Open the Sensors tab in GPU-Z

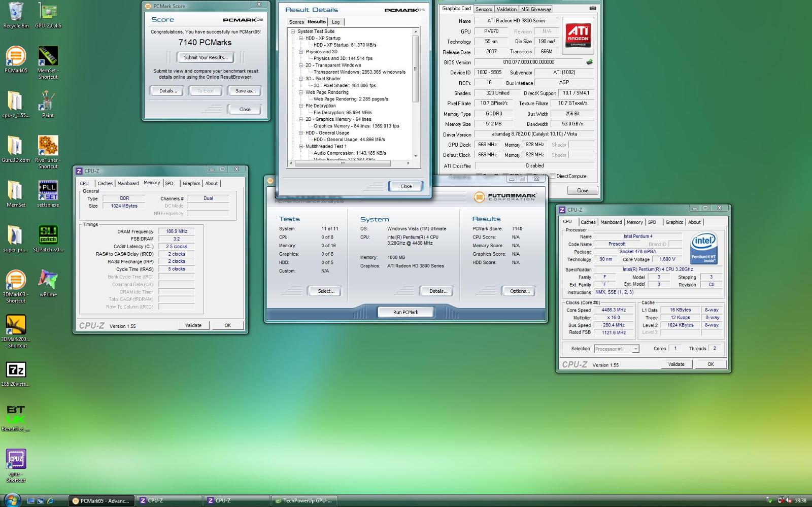tap(484, 9)
